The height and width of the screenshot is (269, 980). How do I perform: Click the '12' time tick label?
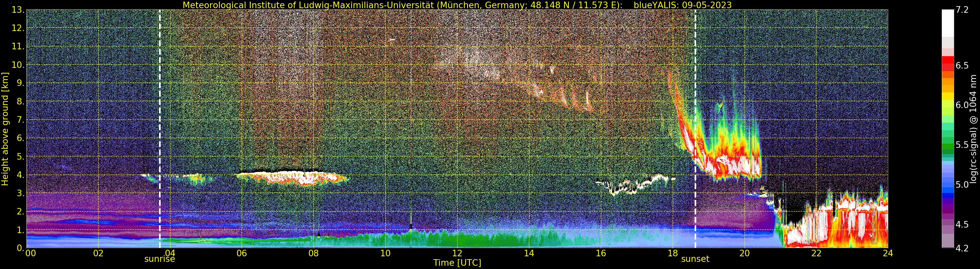pos(457,253)
